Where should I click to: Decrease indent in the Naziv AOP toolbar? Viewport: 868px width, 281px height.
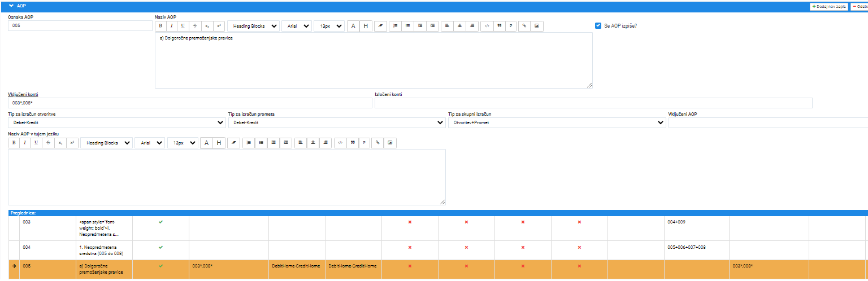pos(420,26)
